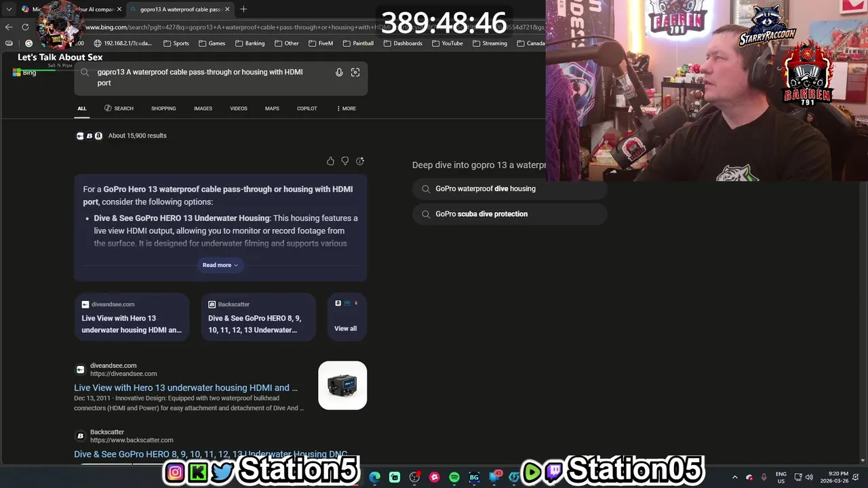The image size is (868, 488).
Task: Click the ENG US language indicator
Action: (781, 477)
